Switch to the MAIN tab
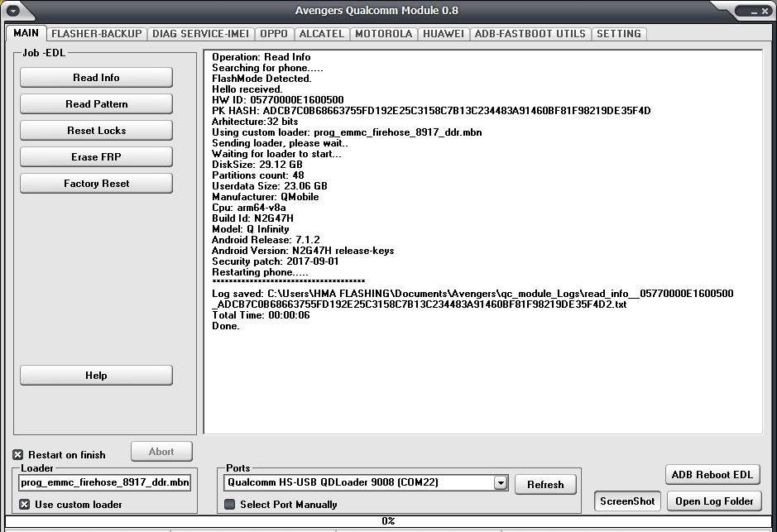The width and height of the screenshot is (777, 532). pyautogui.click(x=26, y=33)
